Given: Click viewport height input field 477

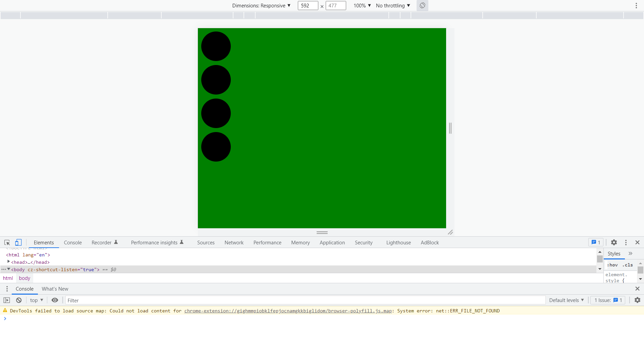Looking at the screenshot, I should (336, 5).
